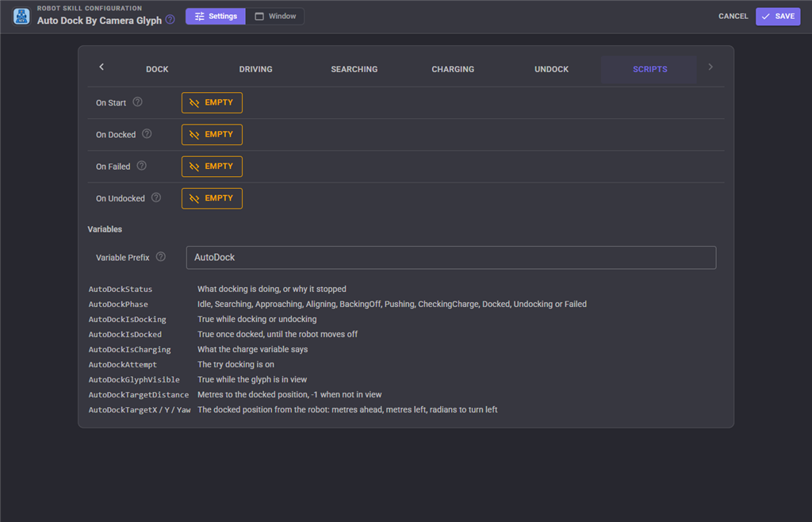Switch to the Undock tab
Screen dimensions: 812x522
tap(552, 69)
